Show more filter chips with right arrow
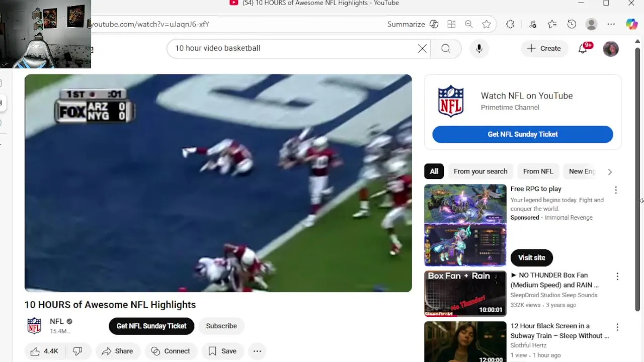This screenshot has width=644, height=362. coord(610,172)
